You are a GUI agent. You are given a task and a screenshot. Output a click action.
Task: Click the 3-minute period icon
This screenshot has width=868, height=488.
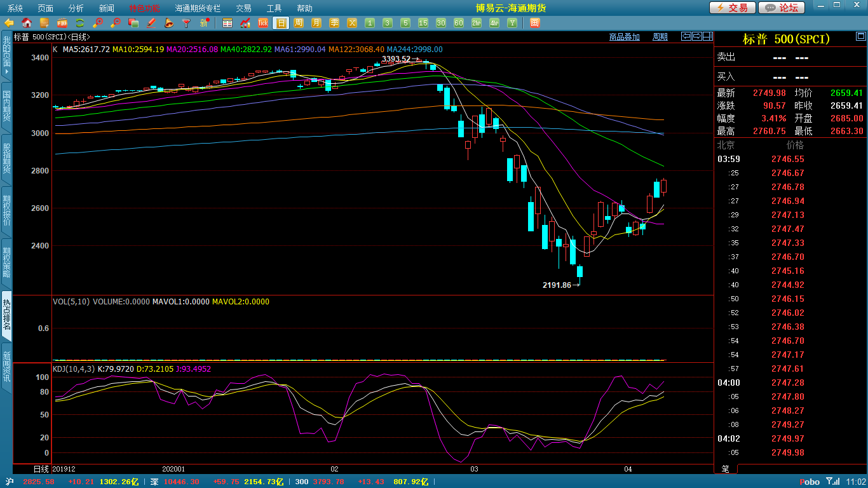point(388,23)
